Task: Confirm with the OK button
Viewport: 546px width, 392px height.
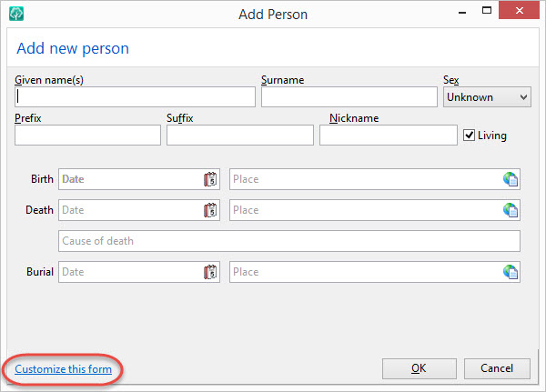Action: point(419,368)
